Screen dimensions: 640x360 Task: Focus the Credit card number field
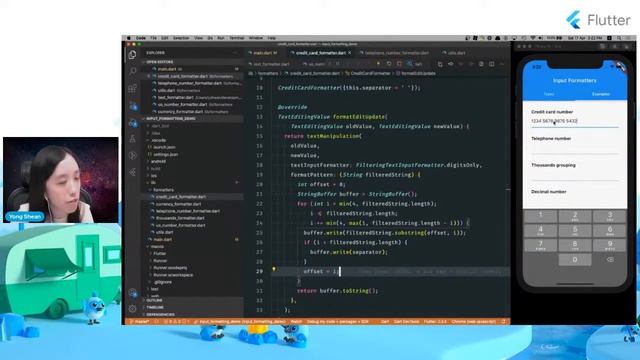[575, 121]
